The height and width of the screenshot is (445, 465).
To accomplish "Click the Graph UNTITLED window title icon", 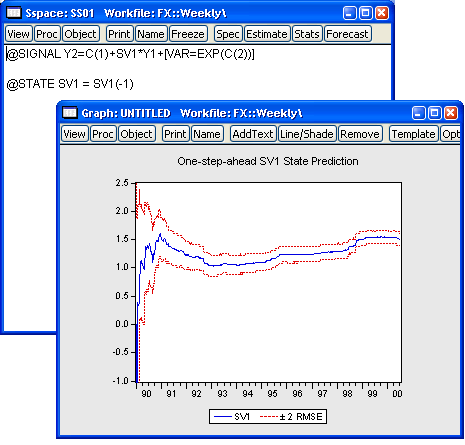I will (x=70, y=113).
